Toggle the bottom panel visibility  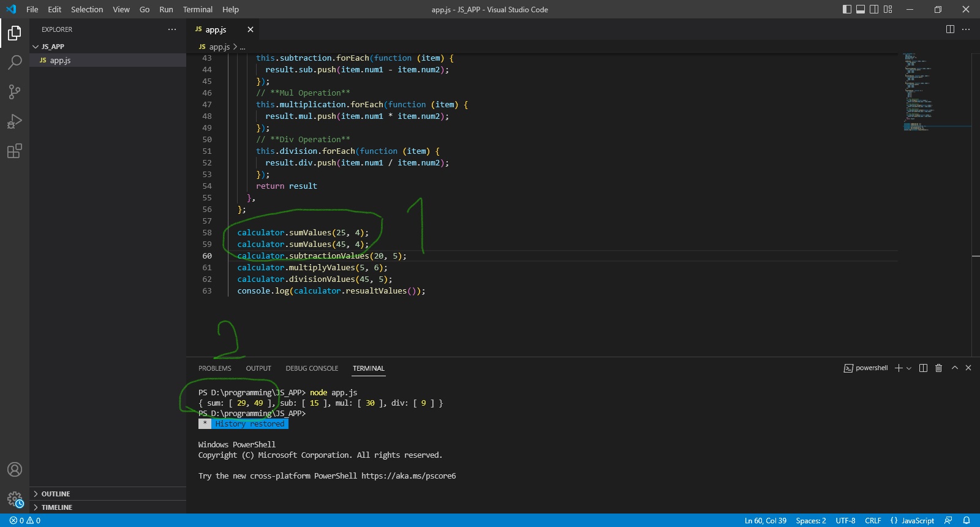[861, 9]
